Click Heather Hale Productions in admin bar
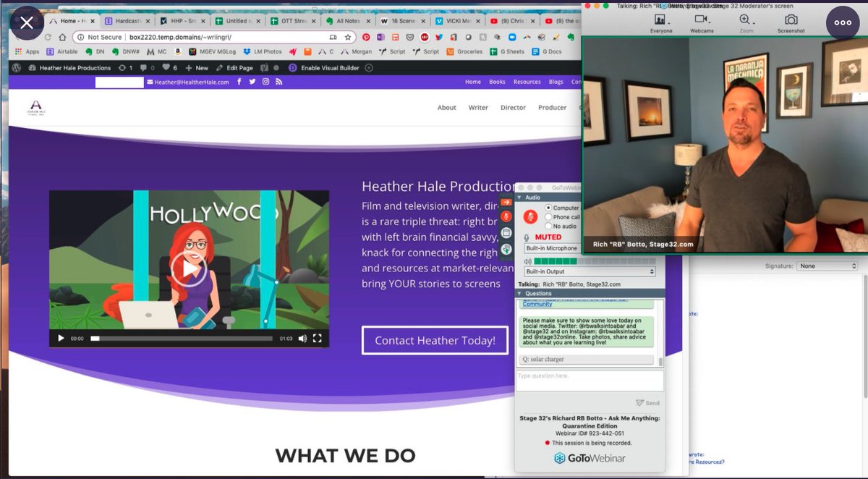Viewport: 868px width, 479px height. (69, 67)
